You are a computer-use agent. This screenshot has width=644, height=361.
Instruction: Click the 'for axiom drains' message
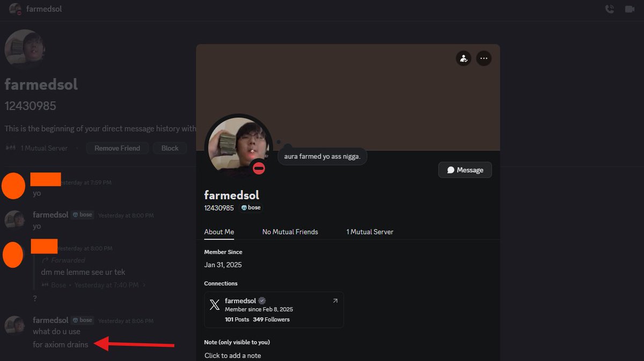click(61, 344)
